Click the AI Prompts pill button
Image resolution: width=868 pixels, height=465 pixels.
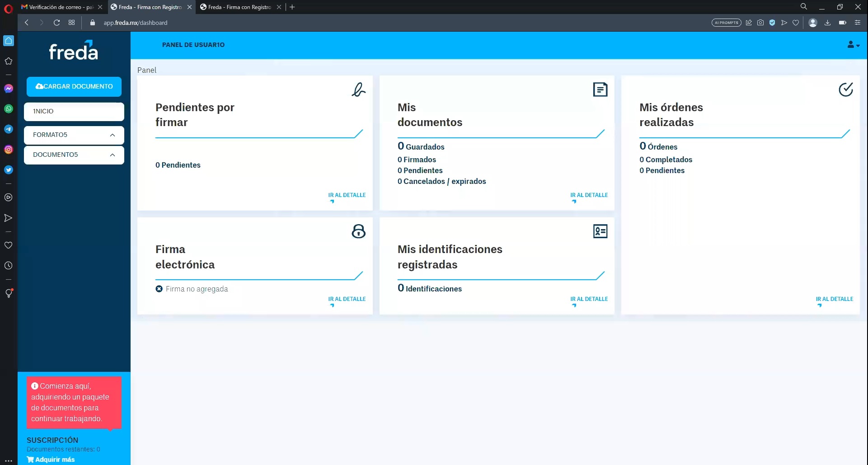[x=726, y=23]
